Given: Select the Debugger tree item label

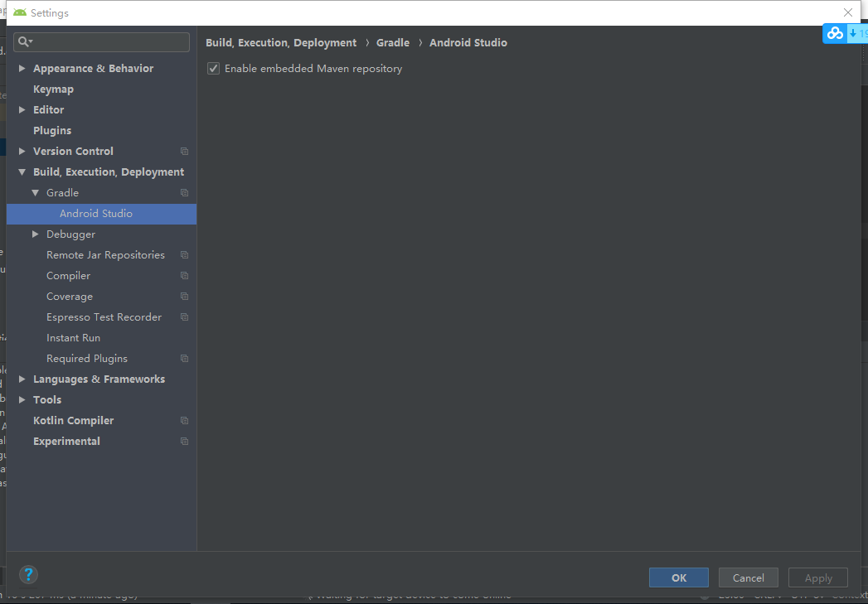Looking at the screenshot, I should (x=70, y=234).
